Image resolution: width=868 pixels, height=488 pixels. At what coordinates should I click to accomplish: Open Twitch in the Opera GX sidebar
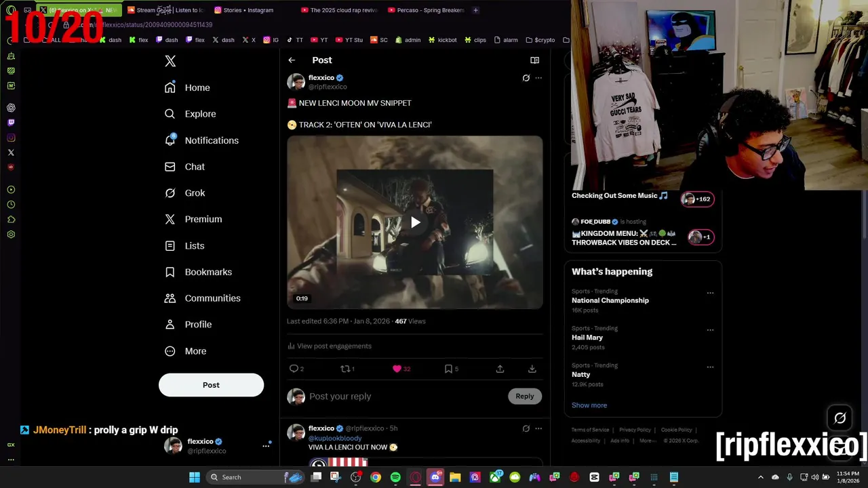pyautogui.click(x=11, y=123)
